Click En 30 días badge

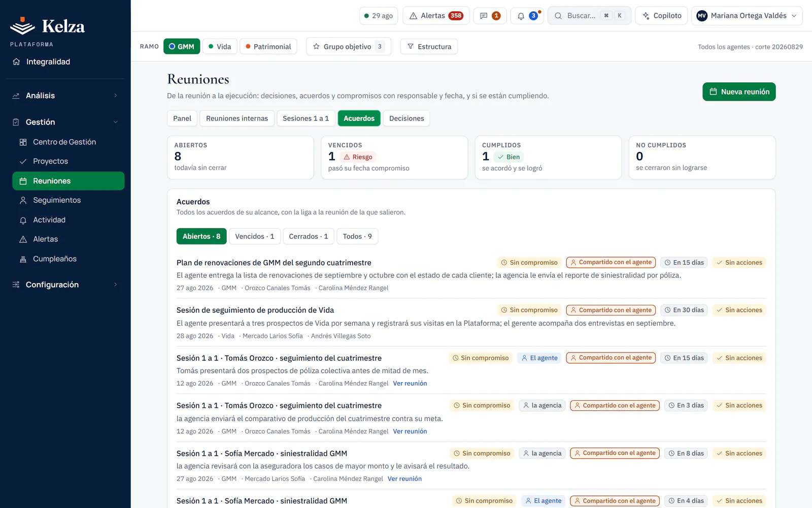coord(684,310)
